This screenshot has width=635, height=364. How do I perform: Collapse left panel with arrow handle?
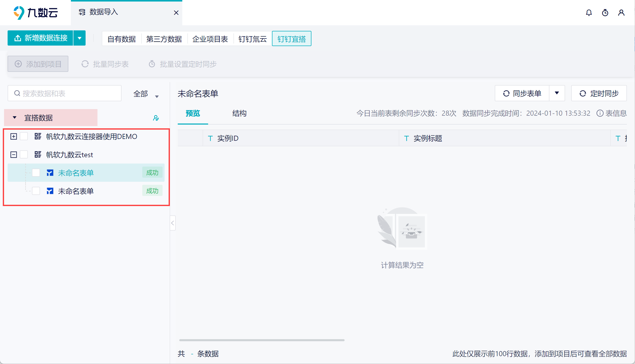click(173, 223)
